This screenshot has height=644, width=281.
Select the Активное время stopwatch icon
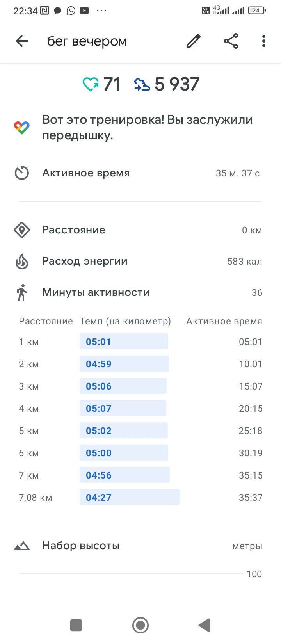click(x=22, y=173)
